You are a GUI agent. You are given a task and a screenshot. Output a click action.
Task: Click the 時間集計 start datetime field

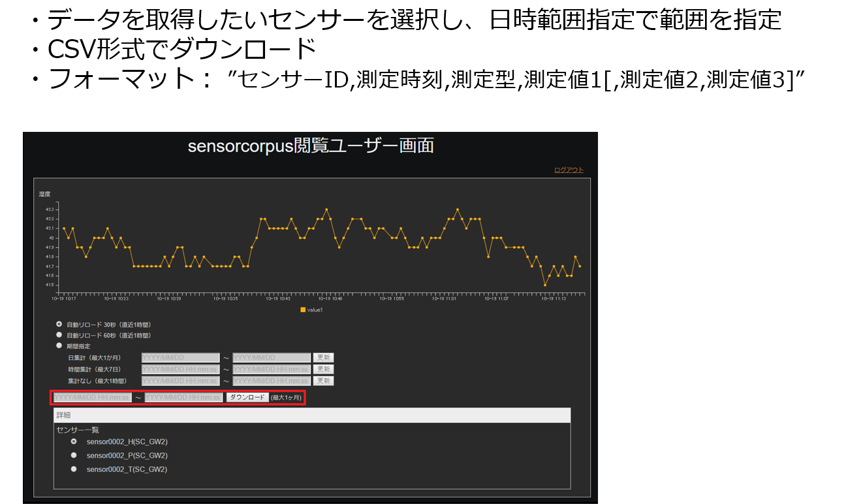[181, 369]
